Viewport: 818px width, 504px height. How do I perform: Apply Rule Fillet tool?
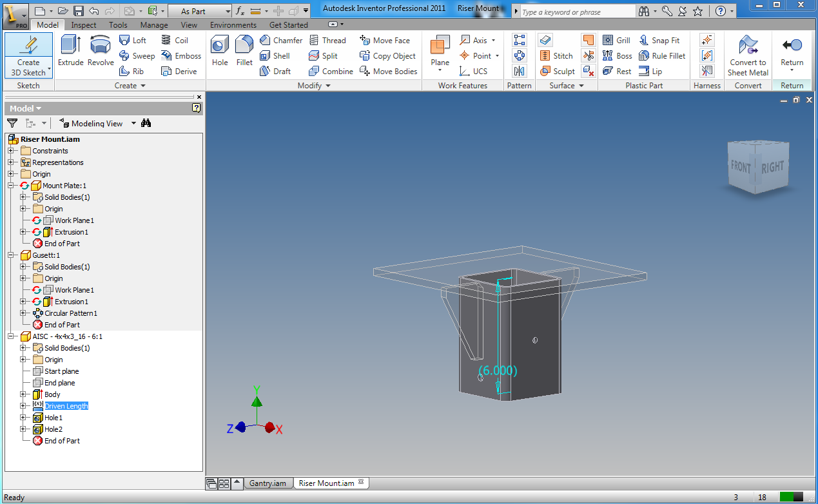click(663, 56)
